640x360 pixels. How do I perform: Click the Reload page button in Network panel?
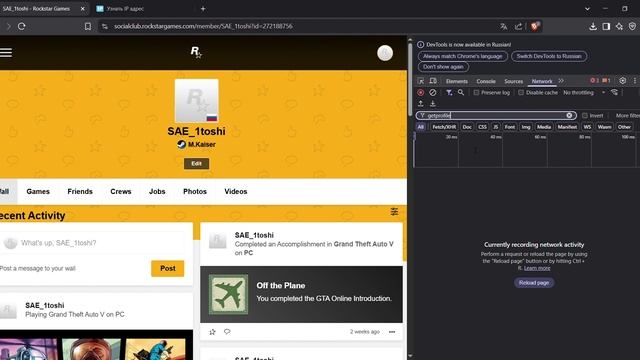[534, 283]
